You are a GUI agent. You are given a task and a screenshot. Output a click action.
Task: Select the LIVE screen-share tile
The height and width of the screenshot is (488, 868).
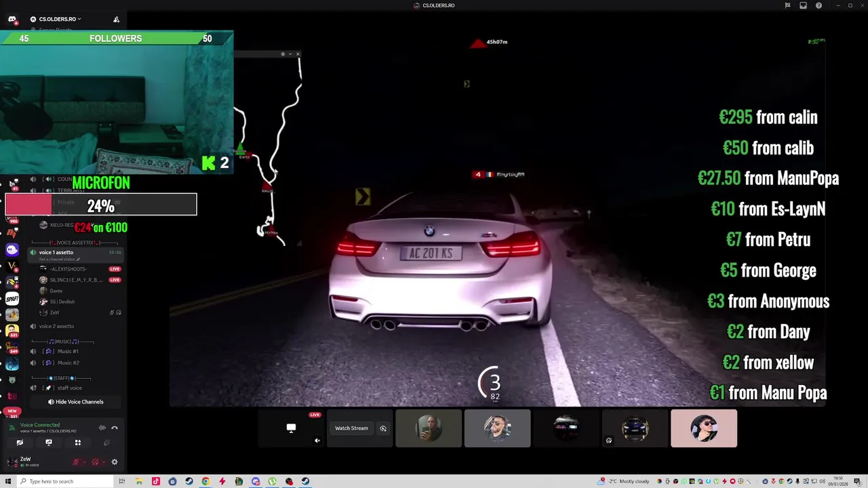coord(291,428)
